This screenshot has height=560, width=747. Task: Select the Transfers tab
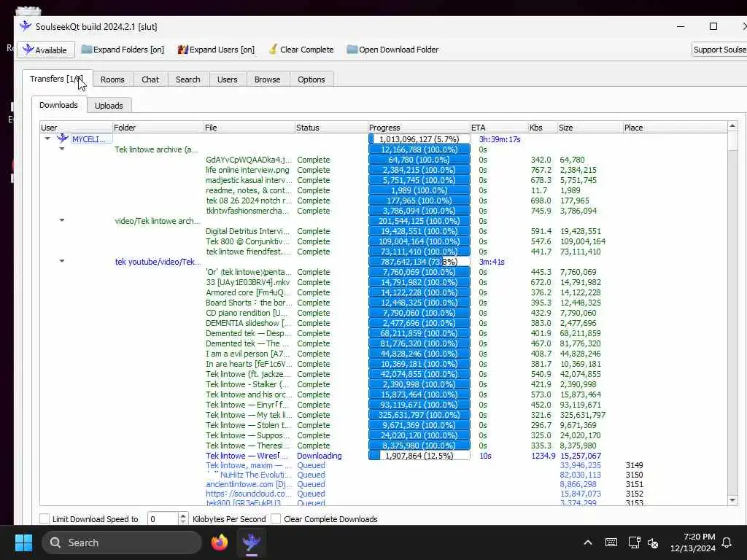(57, 79)
